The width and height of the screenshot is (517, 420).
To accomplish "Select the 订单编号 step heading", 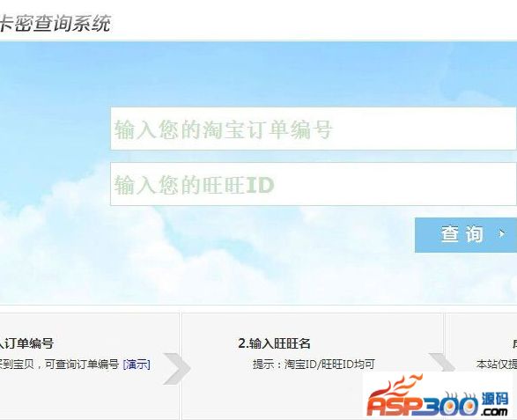I will [26, 343].
